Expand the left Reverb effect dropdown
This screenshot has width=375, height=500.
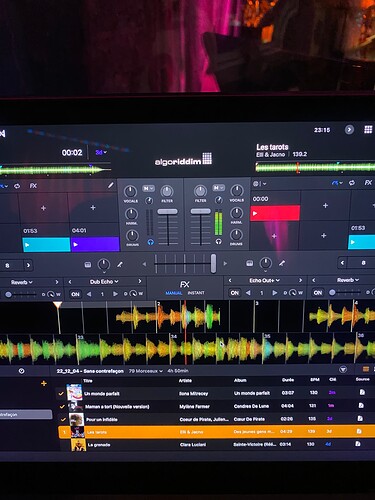[21, 282]
